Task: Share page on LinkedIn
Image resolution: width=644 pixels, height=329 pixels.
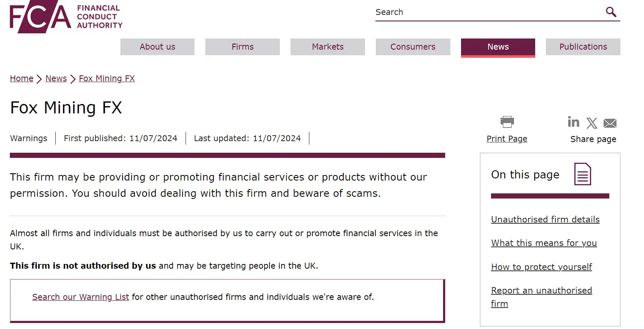Action: point(573,122)
